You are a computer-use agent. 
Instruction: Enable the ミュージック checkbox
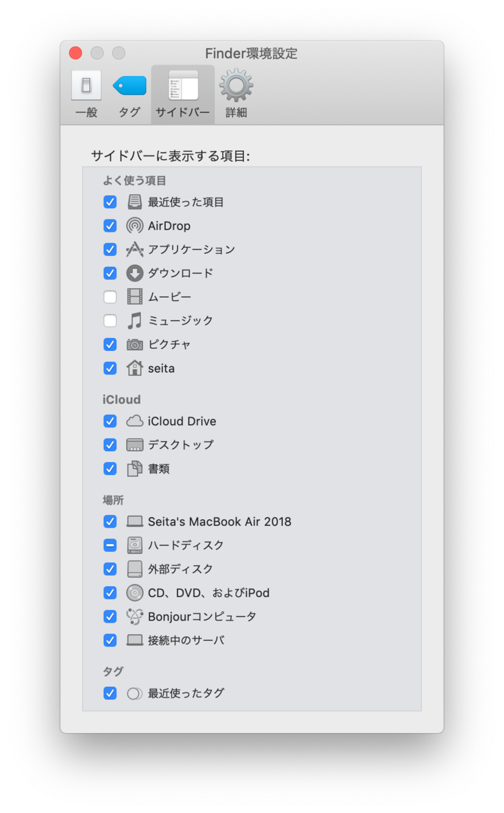(110, 320)
